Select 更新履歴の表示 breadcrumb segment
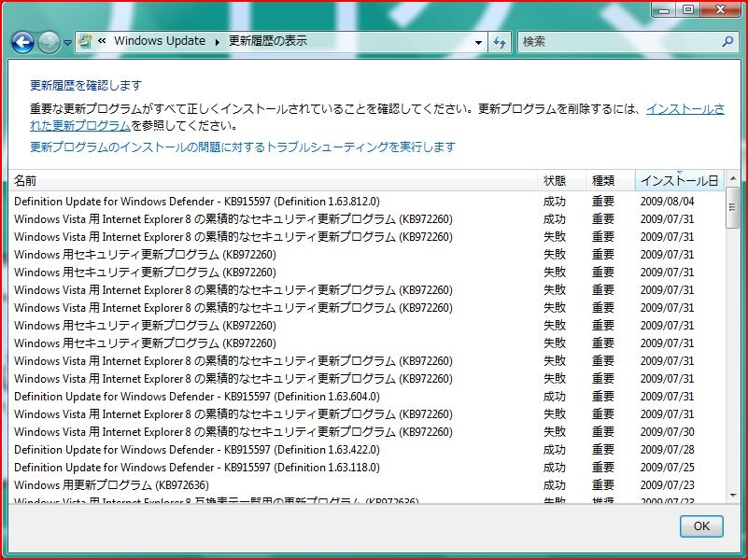This screenshot has height=560, width=748. tap(268, 41)
